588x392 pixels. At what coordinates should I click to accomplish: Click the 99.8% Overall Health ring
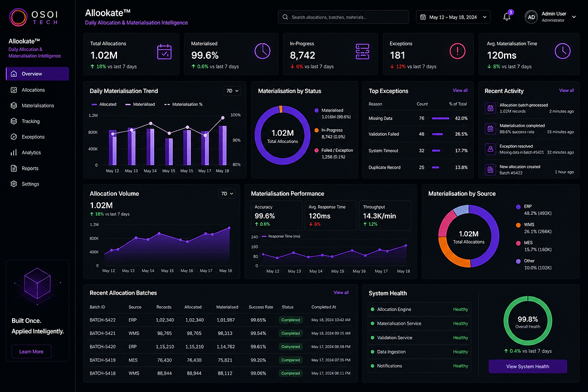tap(527, 321)
